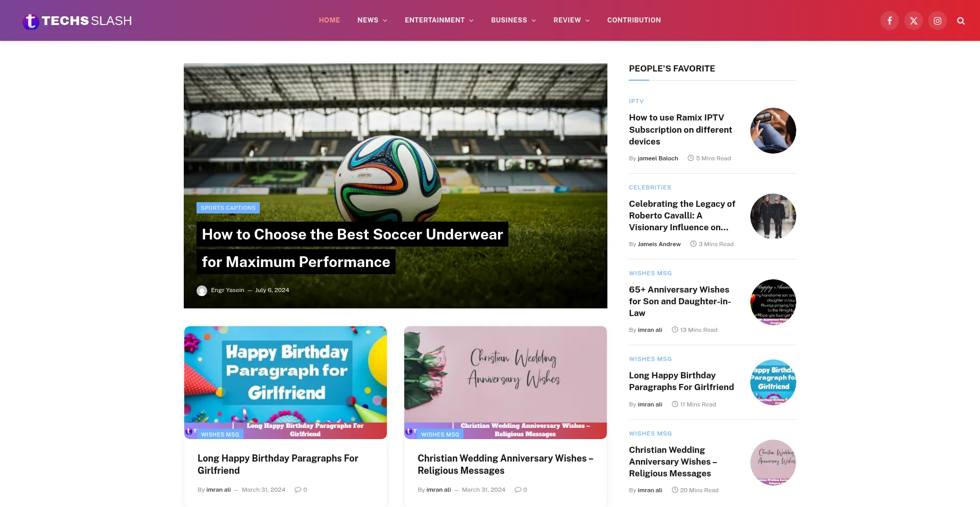The width and height of the screenshot is (980, 507).
Task: Click Engr Yasein author avatar
Action: [202, 291]
